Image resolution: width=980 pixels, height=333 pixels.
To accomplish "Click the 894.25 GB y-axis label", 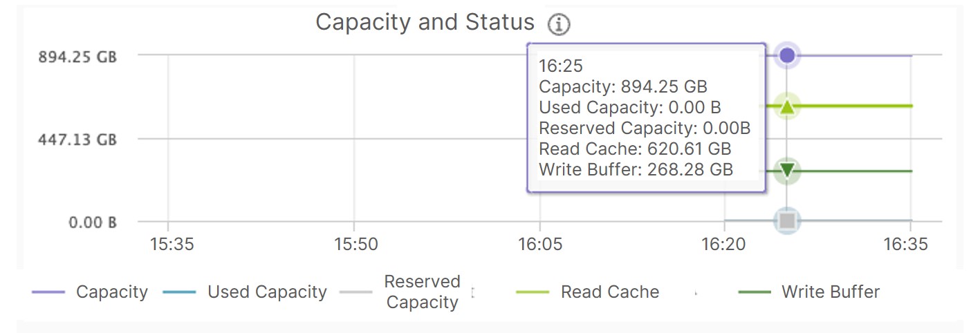I will [x=77, y=57].
